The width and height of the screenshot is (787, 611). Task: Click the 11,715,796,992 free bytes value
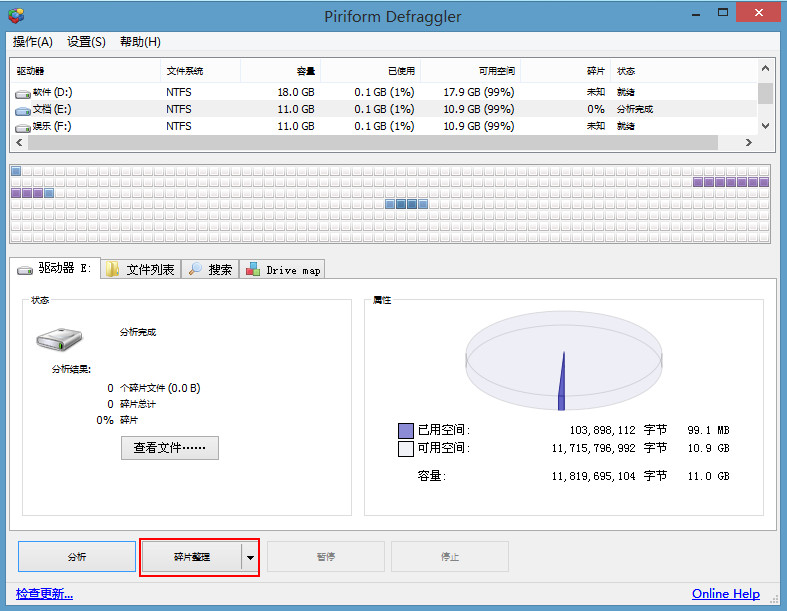(x=593, y=448)
